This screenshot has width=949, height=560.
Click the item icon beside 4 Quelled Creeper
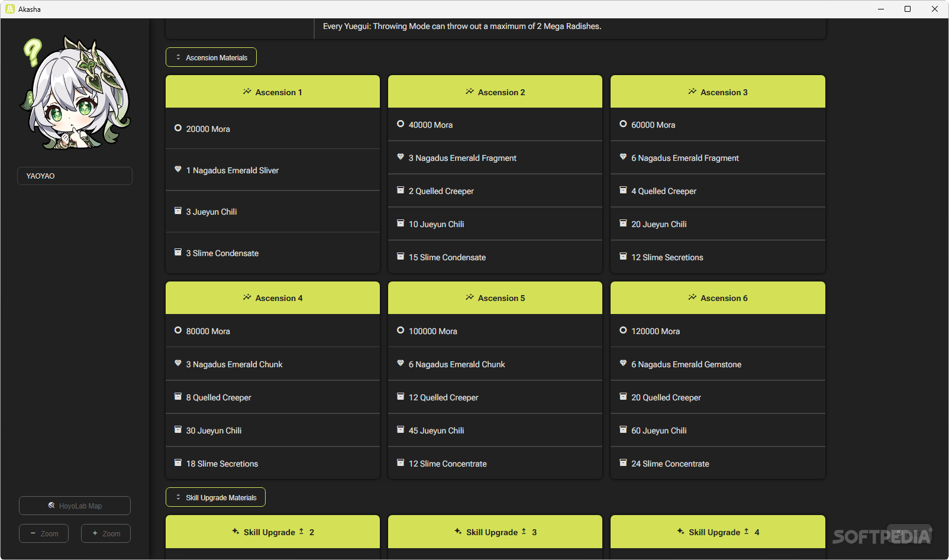pyautogui.click(x=623, y=190)
